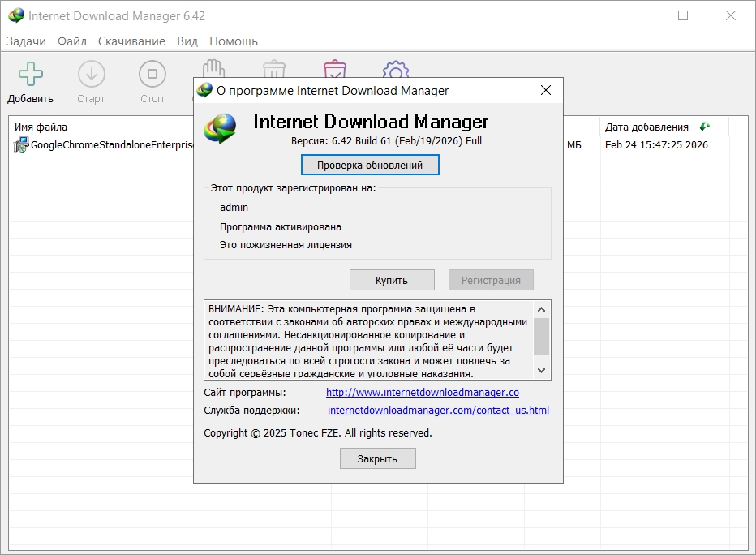Sort by the Имя файла column header

41,127
